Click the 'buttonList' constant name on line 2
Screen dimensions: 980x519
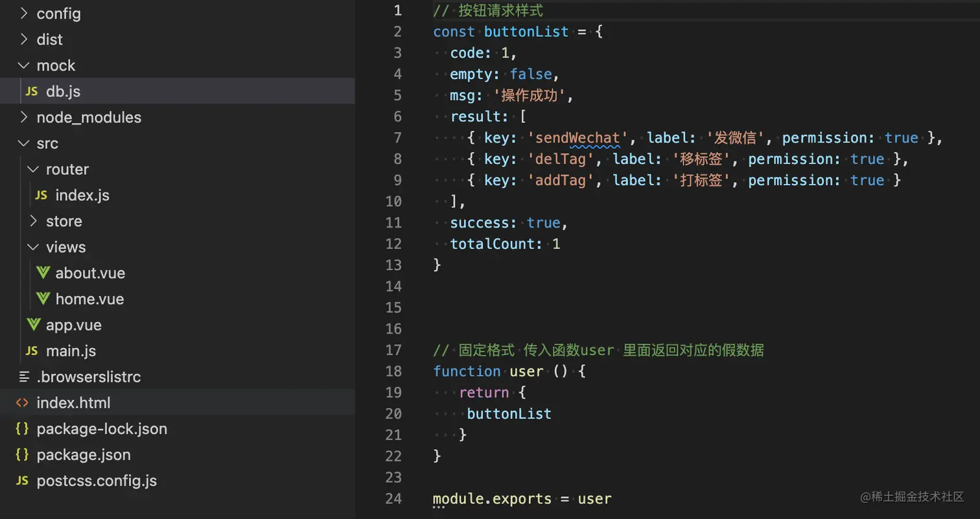tap(526, 32)
